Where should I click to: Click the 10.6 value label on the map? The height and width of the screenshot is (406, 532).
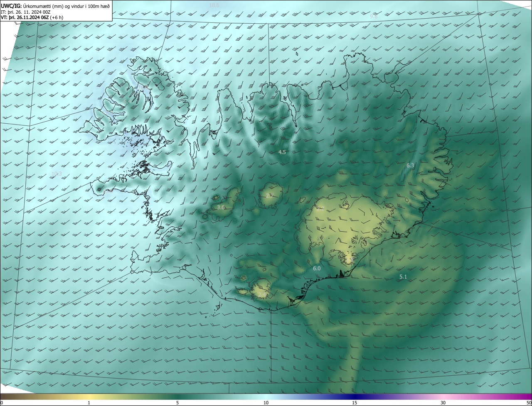[x=214, y=5]
